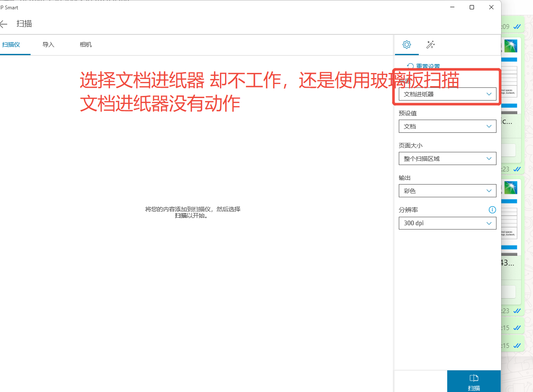Switch to the 导入 tab

(48, 44)
